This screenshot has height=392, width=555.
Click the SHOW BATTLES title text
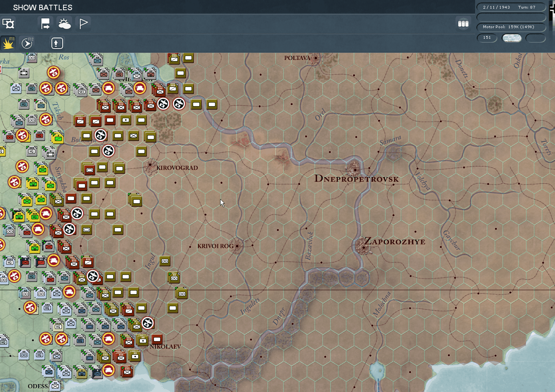point(43,7)
